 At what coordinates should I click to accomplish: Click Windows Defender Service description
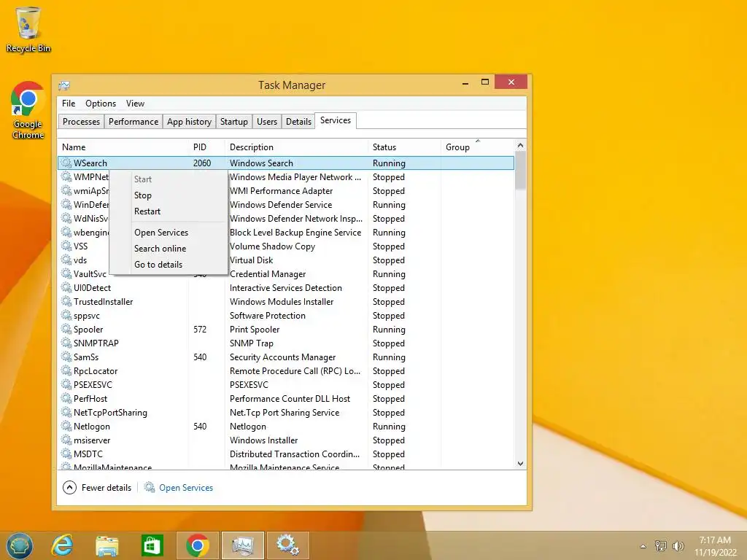point(281,205)
